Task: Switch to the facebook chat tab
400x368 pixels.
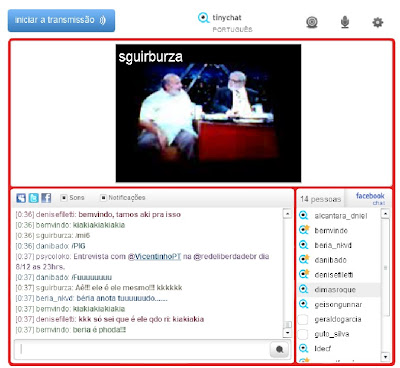Action: pyautogui.click(x=370, y=198)
